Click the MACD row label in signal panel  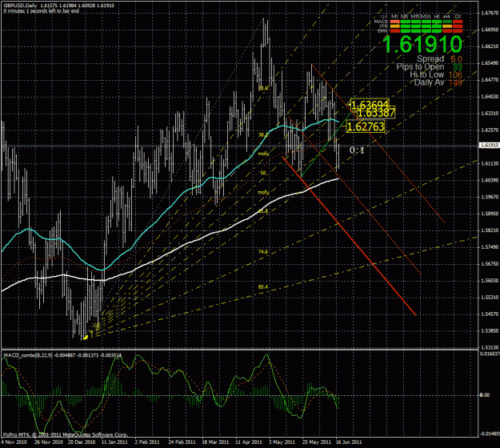pyautogui.click(x=381, y=22)
